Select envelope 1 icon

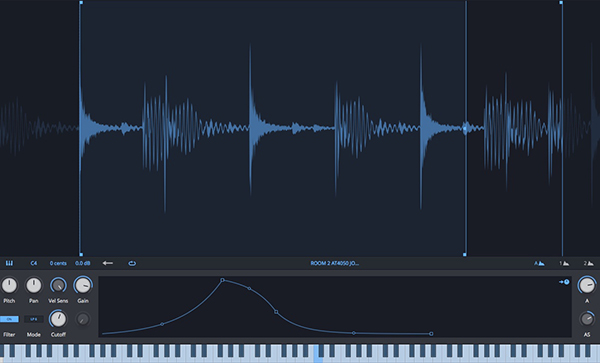coord(564,263)
